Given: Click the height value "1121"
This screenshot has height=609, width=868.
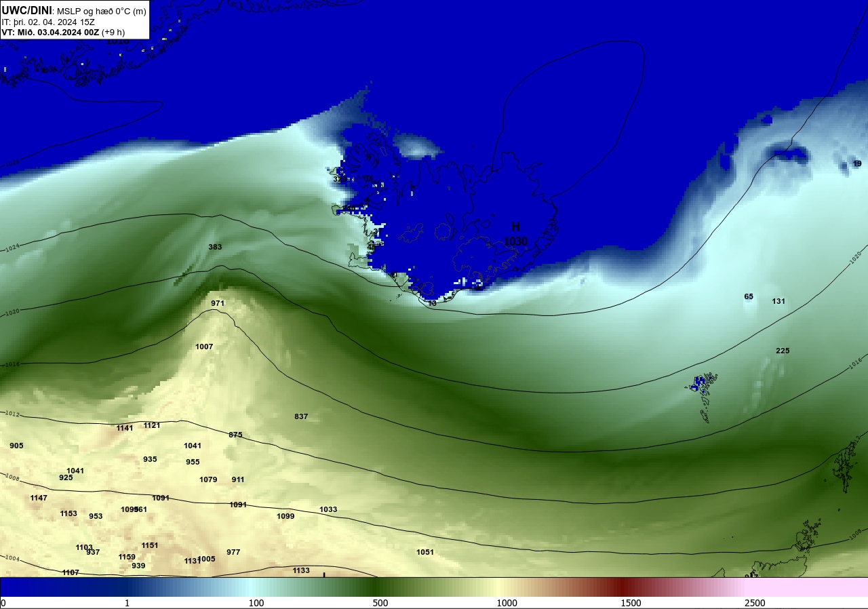Looking at the screenshot, I should click(152, 425).
